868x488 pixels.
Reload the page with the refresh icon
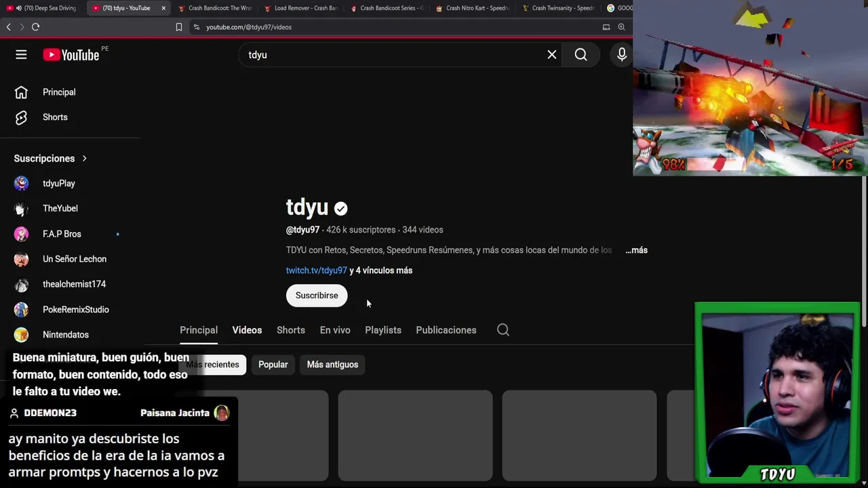(x=35, y=27)
